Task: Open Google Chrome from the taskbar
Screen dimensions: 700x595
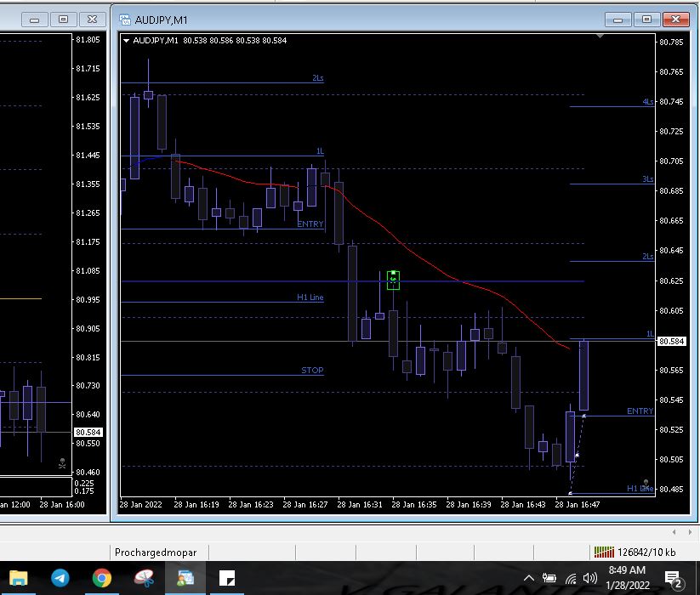Action: (102, 579)
